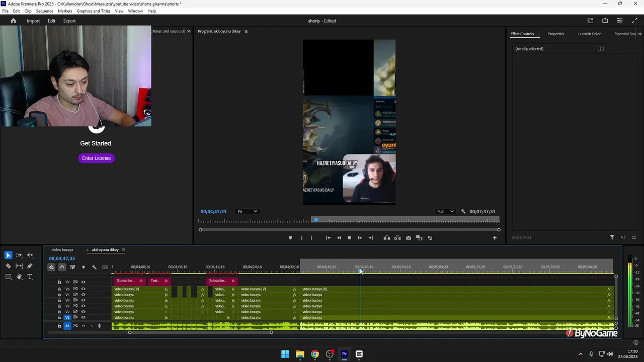Select the Selection tool arrow
Screen dimensions: 644x362
coord(8,255)
